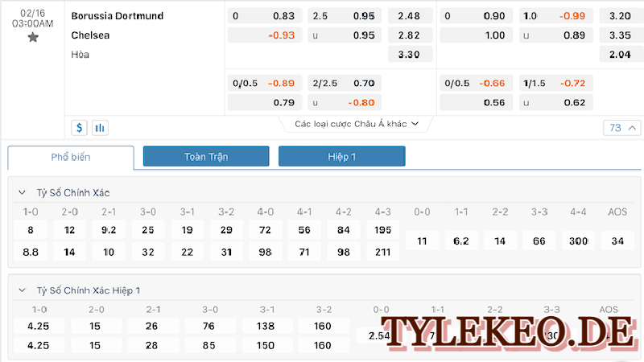This screenshot has height=362, width=644.
Task: Bet away score 3-4 at 211
Action: [x=383, y=252]
